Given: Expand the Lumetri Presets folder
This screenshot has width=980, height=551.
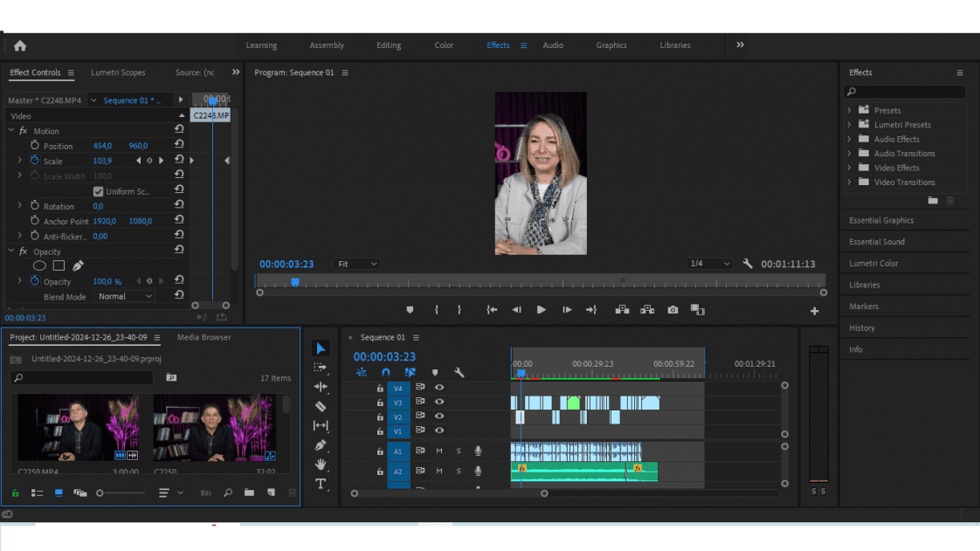Looking at the screenshot, I should [x=849, y=125].
